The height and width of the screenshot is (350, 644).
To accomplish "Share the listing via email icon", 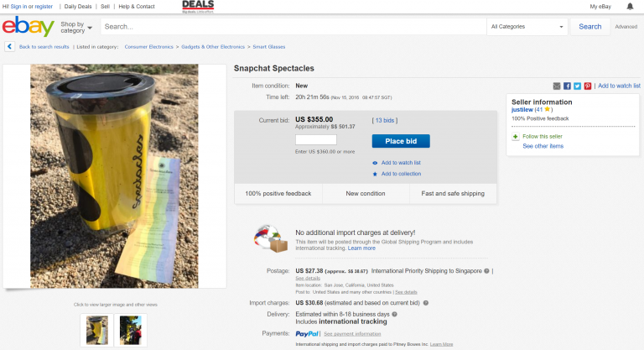I will coord(557,86).
